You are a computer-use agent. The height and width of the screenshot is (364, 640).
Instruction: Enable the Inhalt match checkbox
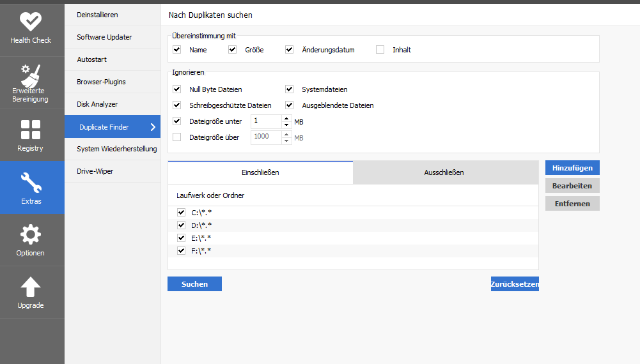pos(380,50)
